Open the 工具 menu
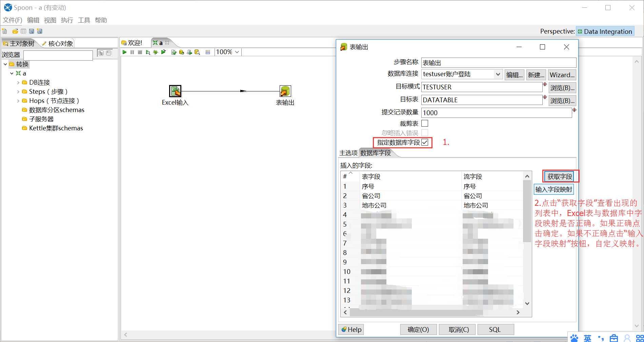Image resolution: width=644 pixels, height=342 pixels. coord(84,20)
